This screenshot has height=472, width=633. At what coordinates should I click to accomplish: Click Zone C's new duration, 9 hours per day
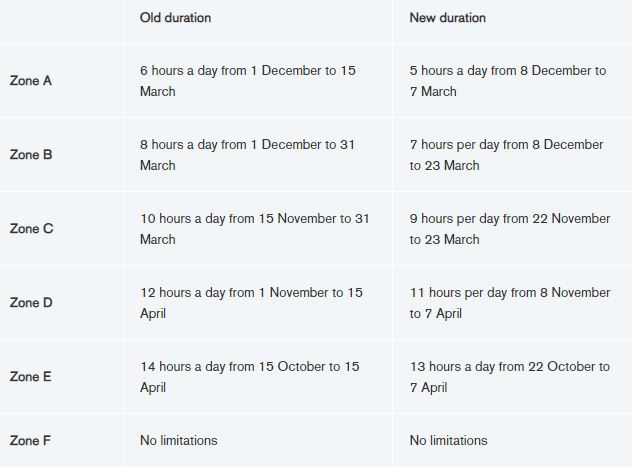(x=509, y=229)
